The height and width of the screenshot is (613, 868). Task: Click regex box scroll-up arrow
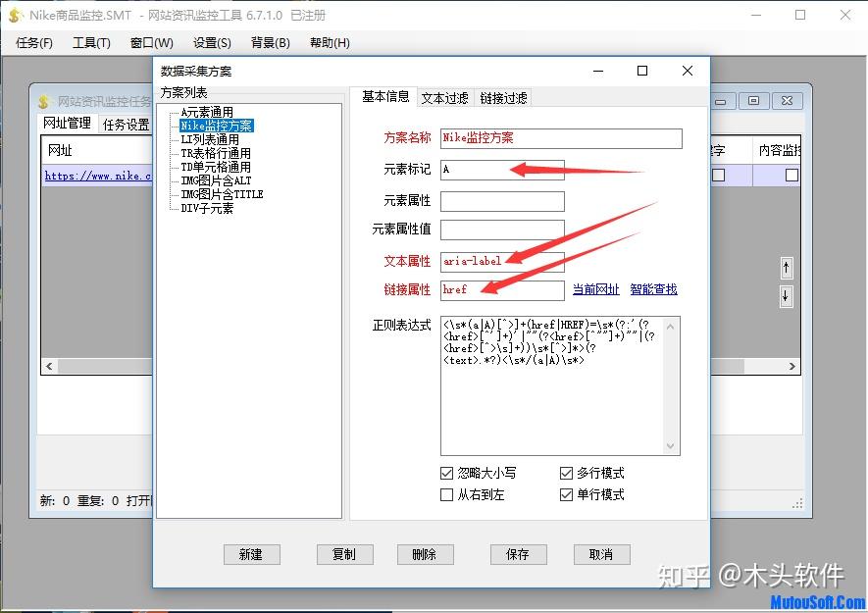[671, 327]
